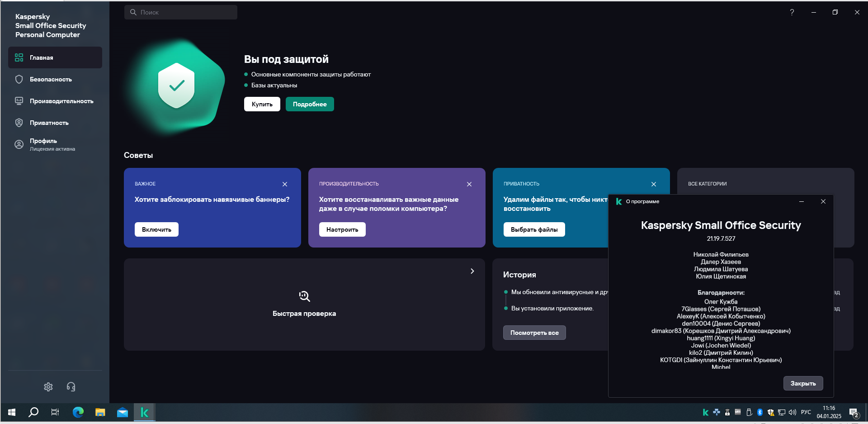
Task: Click the safely remove hardware tray icon
Action: (x=749, y=412)
